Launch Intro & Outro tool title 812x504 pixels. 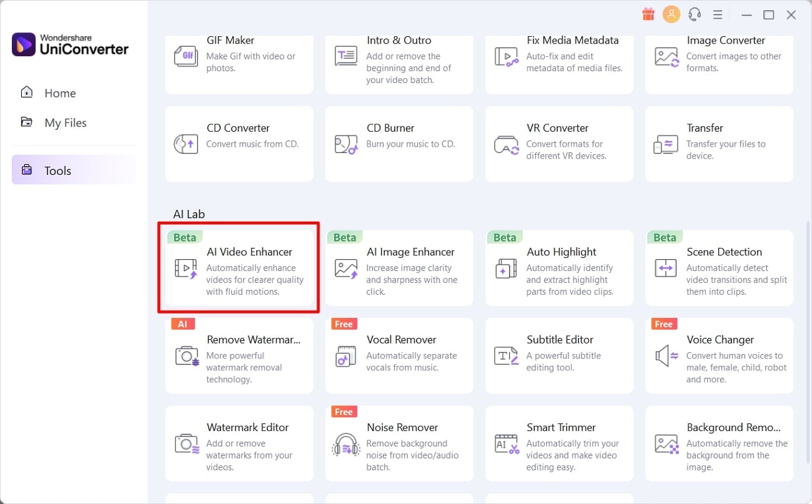tap(399, 40)
